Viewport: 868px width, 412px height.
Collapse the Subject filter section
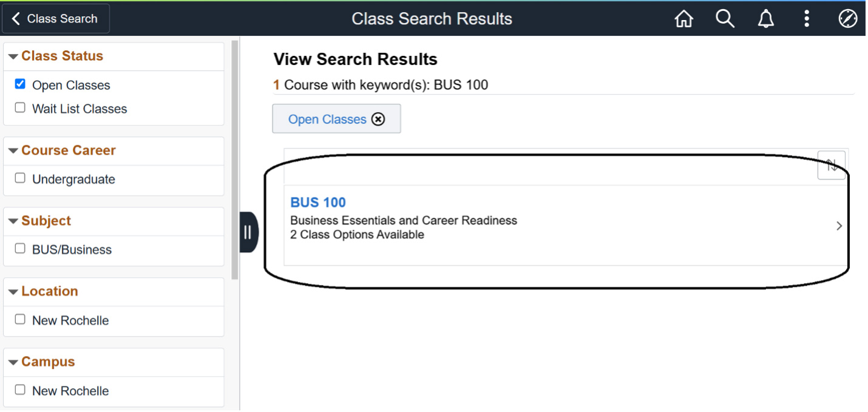13,221
